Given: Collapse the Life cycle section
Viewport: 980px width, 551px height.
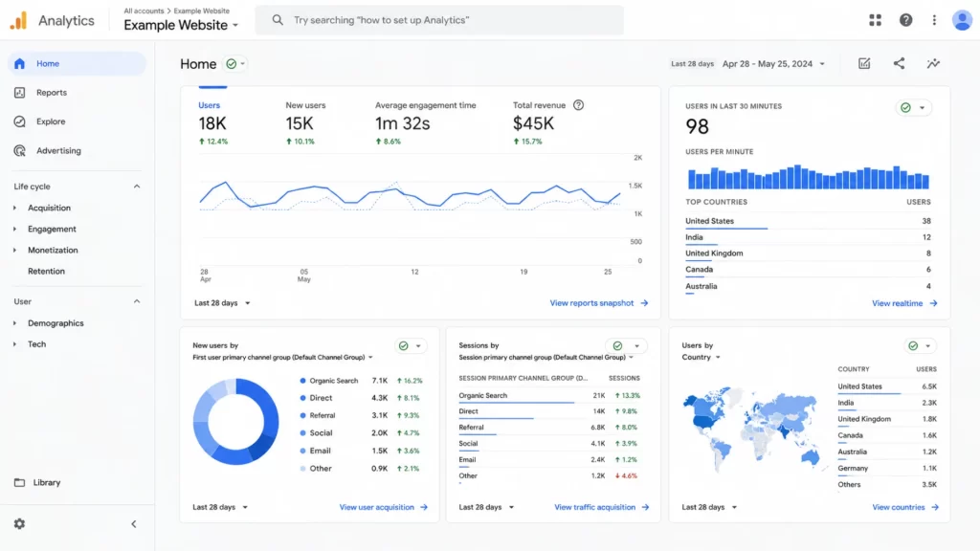Looking at the screenshot, I should click(137, 187).
